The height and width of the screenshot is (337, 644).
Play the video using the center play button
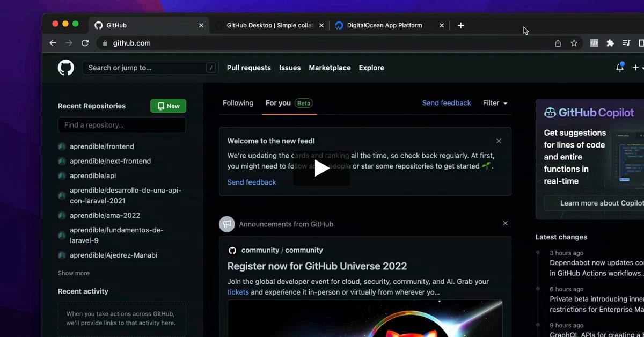pos(321,168)
